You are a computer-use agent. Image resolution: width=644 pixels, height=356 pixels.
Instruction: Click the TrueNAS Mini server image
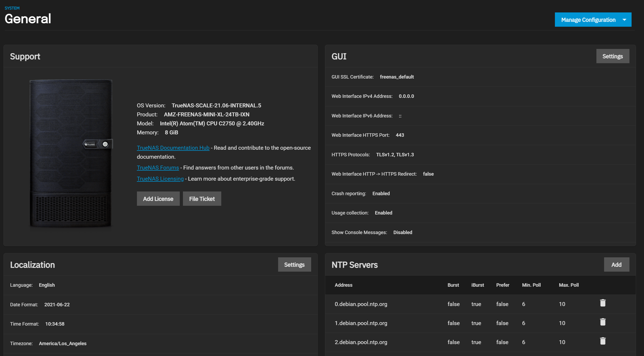(x=71, y=153)
